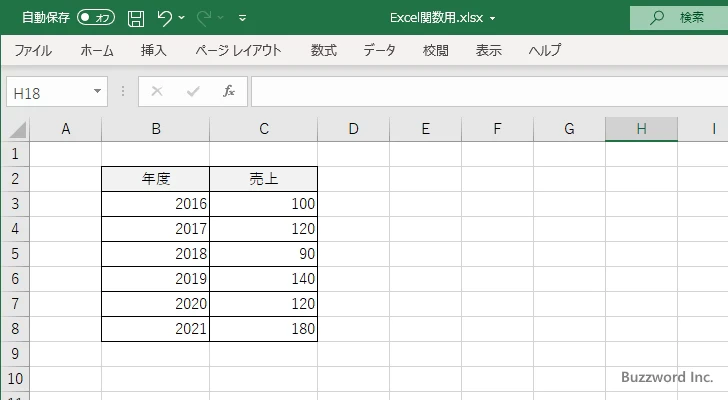Click the greyed Redo arrow icon
The image size is (728, 400).
[203, 18]
